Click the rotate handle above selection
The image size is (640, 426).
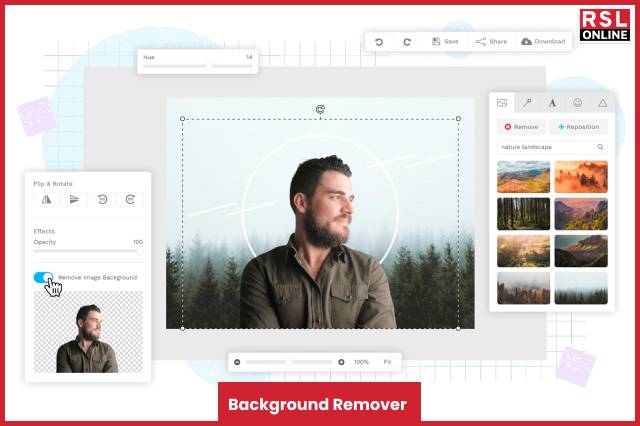[x=320, y=109]
